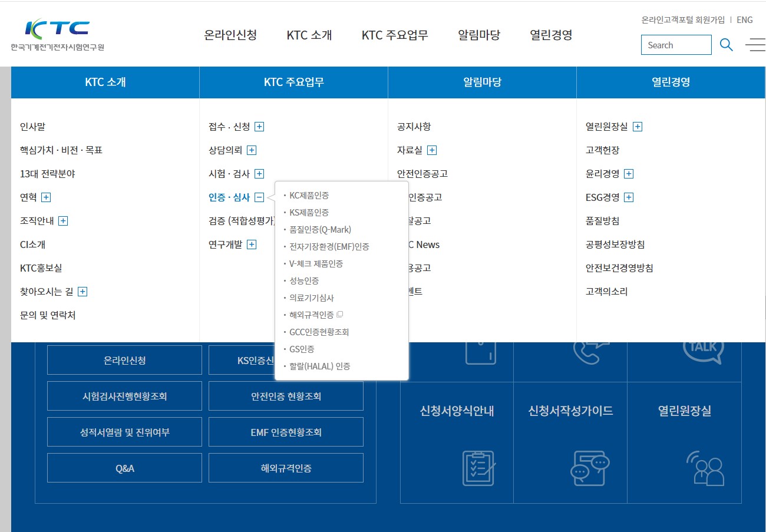
Task: Click the 성적서열람 및 진위여부 button
Action: pyautogui.click(x=124, y=432)
